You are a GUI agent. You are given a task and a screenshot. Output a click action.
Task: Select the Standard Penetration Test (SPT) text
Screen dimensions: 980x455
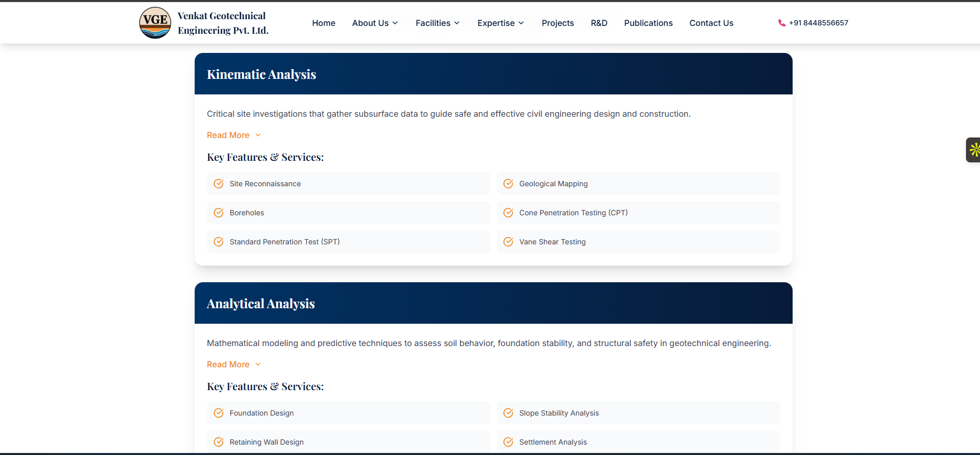coord(285,242)
